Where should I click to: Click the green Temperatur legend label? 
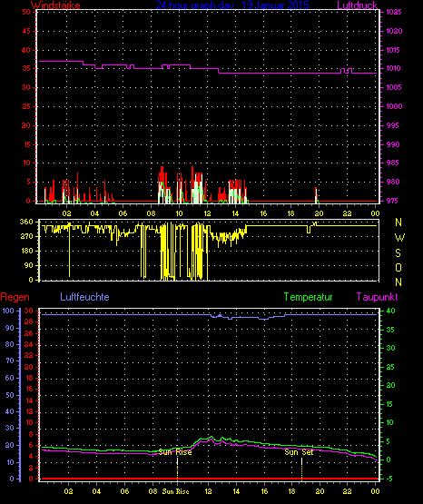point(308,297)
